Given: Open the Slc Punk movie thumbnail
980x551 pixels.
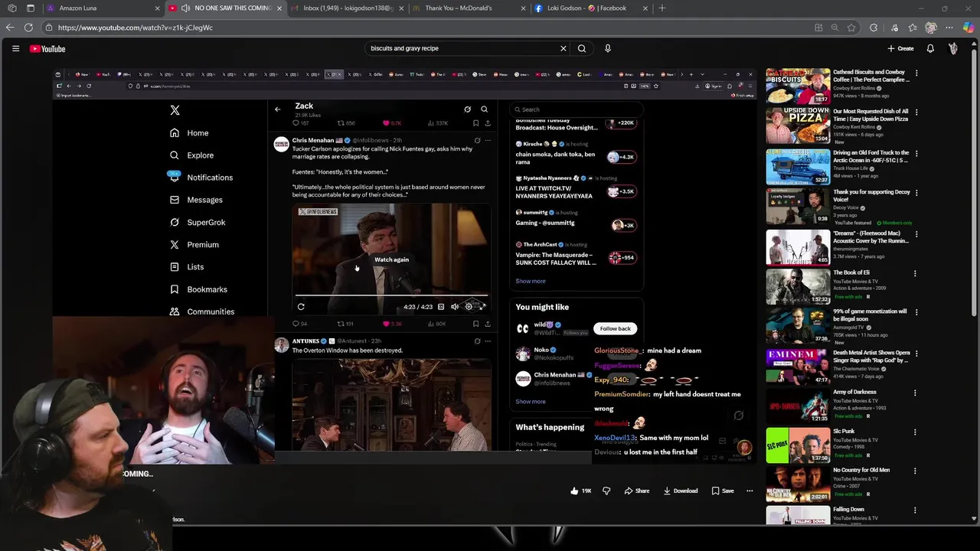Looking at the screenshot, I should (x=798, y=445).
